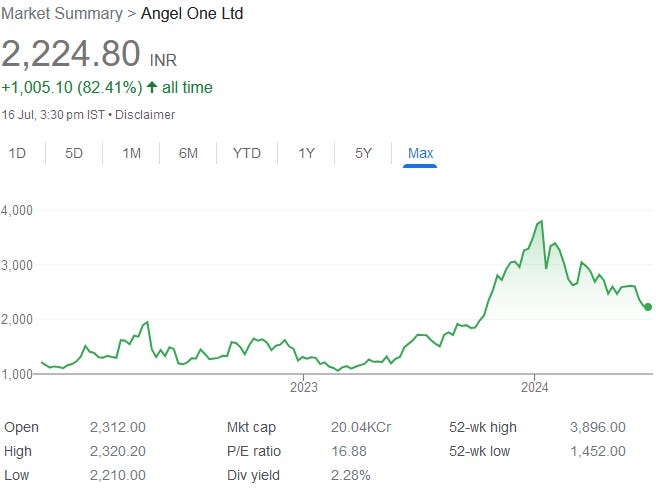Click the 2023 axis label
This screenshot has width=656, height=488.
(x=304, y=387)
